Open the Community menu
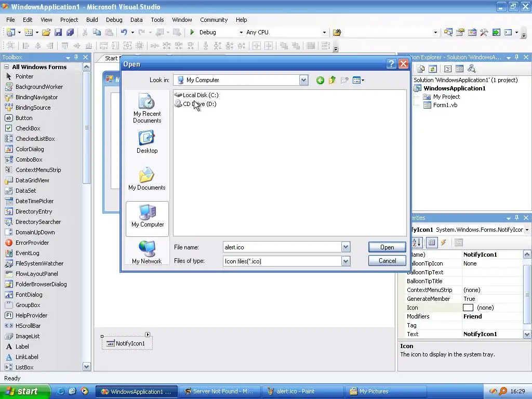The image size is (532, 399). tap(214, 20)
